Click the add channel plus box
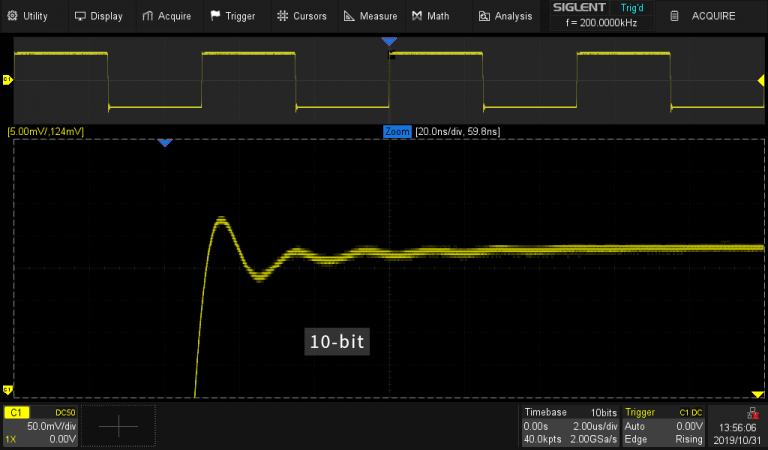Screen dimensions: 768x450 (x=118, y=426)
